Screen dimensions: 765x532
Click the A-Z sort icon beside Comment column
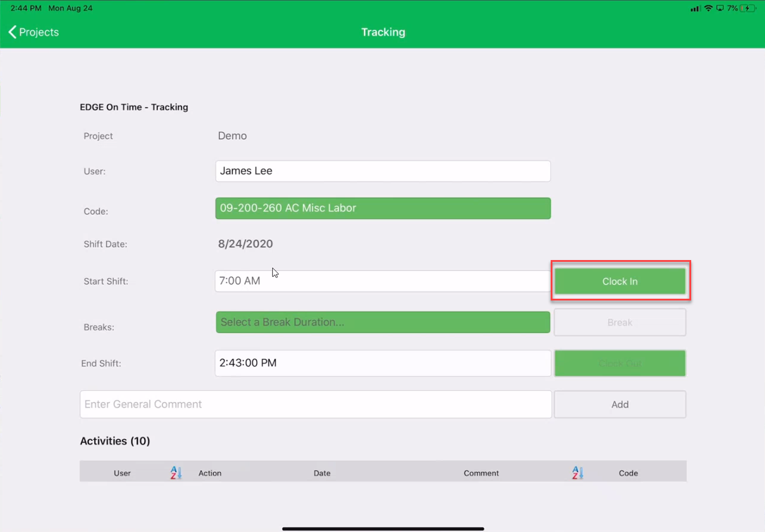click(x=577, y=473)
